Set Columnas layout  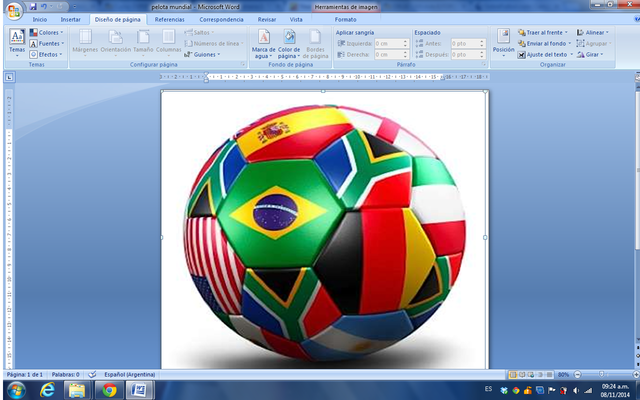168,43
